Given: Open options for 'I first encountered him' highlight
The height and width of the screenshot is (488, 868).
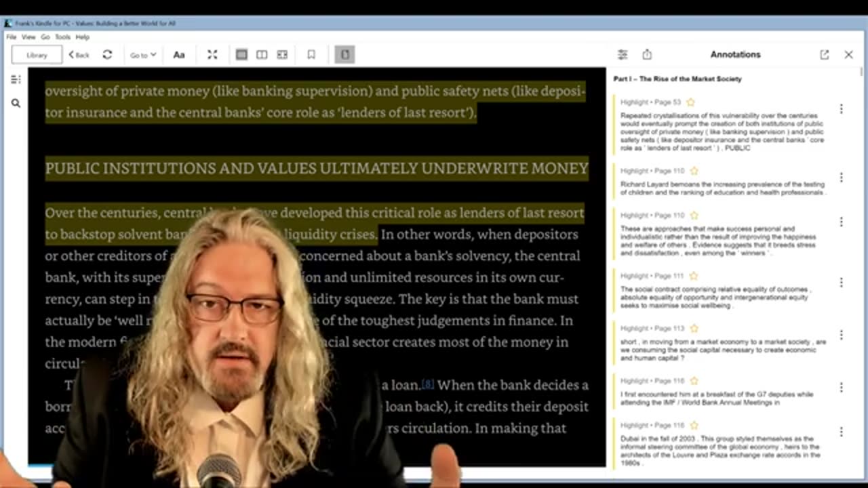Looking at the screenshot, I should [841, 387].
